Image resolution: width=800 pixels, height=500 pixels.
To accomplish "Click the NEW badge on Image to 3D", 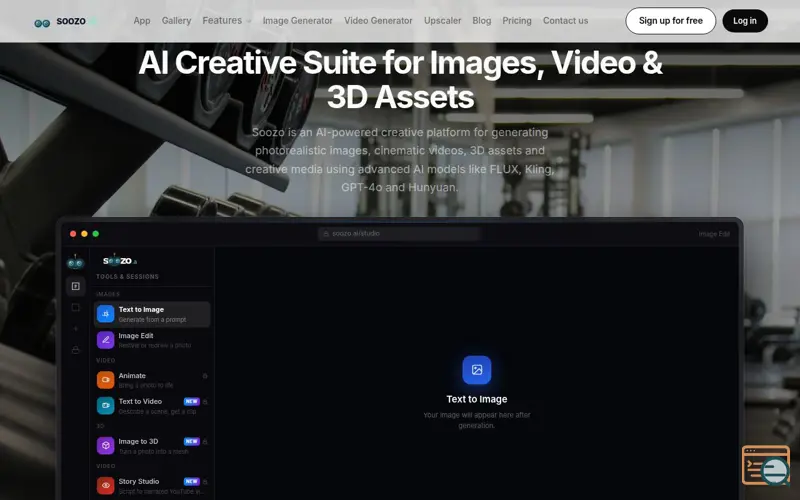I will pyautogui.click(x=192, y=441).
